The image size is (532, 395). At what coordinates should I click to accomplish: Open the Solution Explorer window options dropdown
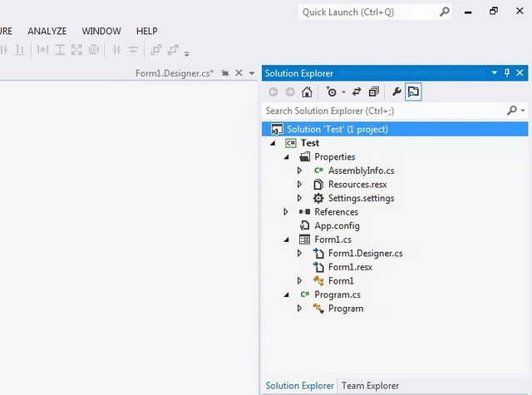point(495,73)
